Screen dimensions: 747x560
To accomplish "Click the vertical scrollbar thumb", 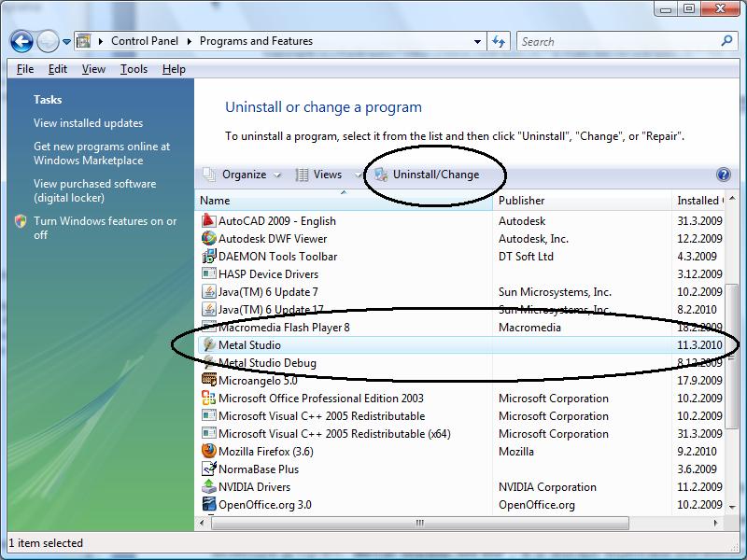I will [x=732, y=356].
